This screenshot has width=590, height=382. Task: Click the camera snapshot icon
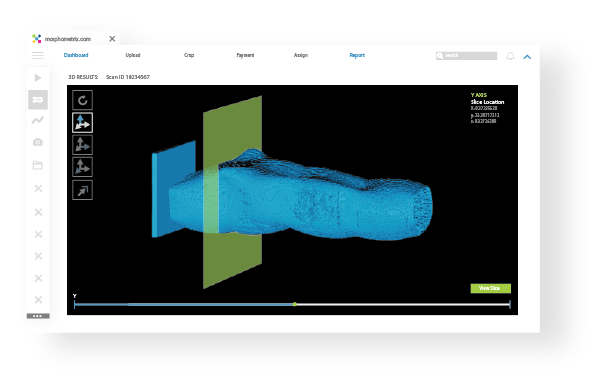pos(38,142)
